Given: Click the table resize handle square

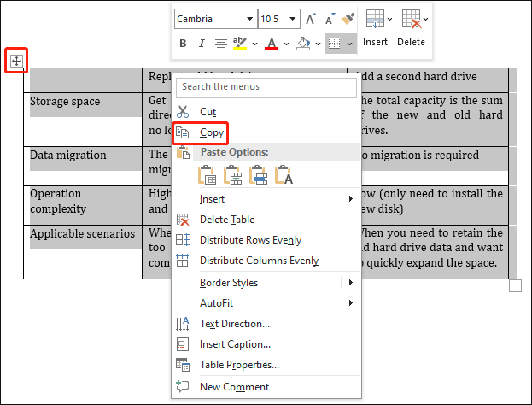Looking at the screenshot, I should tap(515, 286).
